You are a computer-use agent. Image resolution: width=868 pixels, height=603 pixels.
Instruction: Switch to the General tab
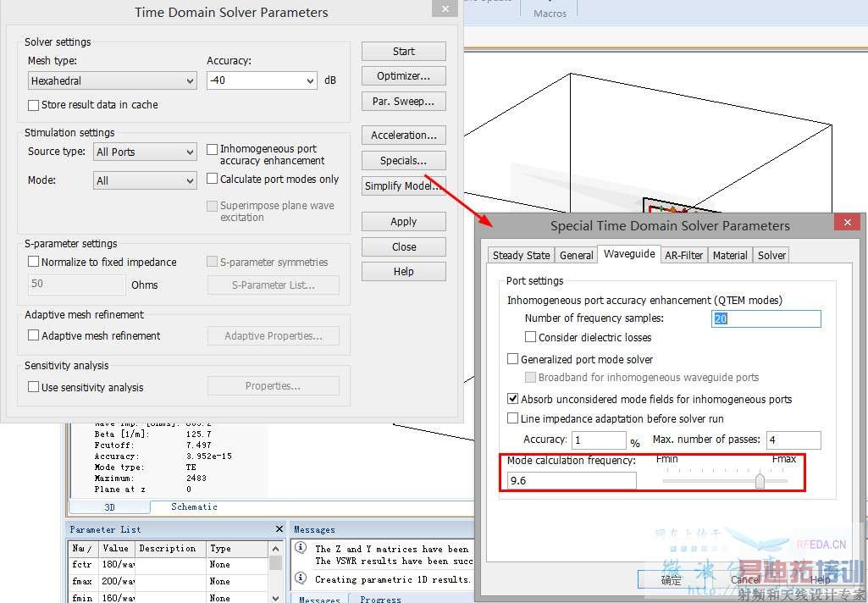click(x=577, y=255)
